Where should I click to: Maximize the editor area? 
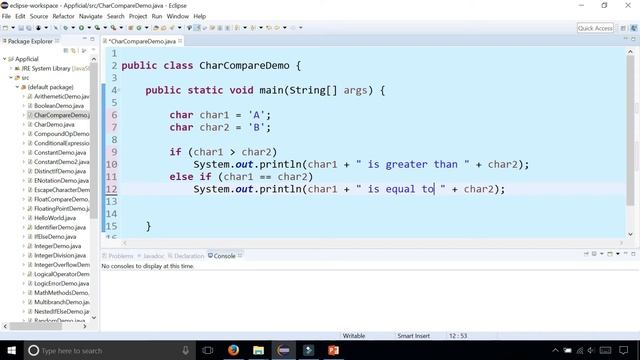pyautogui.click(x=633, y=39)
